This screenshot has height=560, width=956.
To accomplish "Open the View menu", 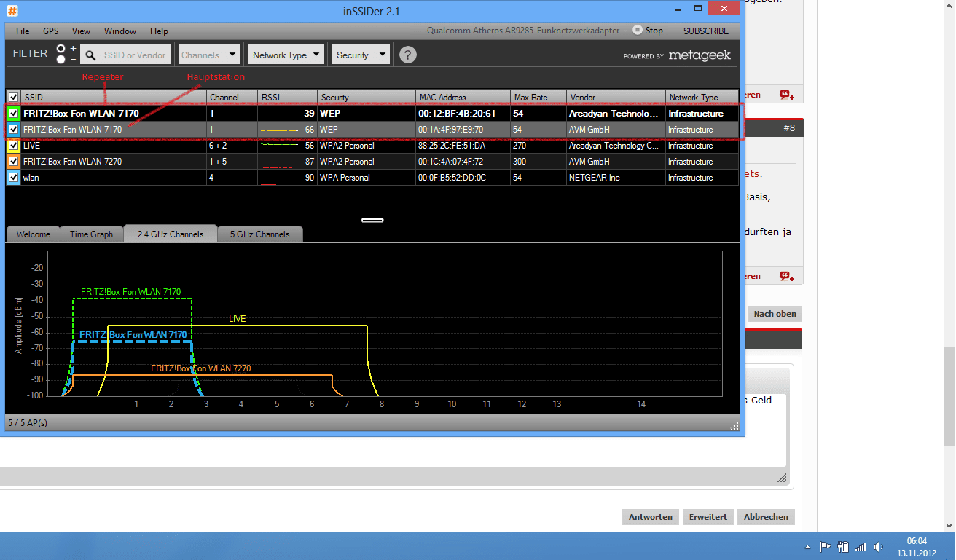I will (x=82, y=31).
